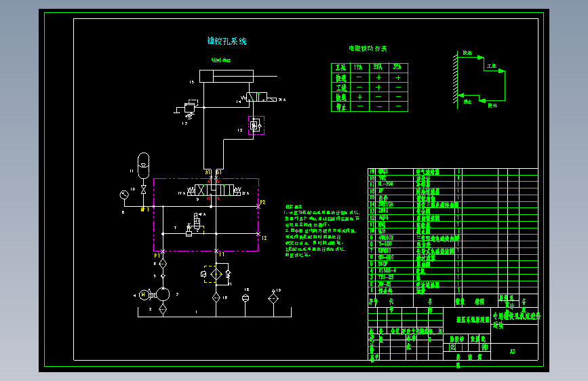Select the yellow port label T1

point(222,254)
